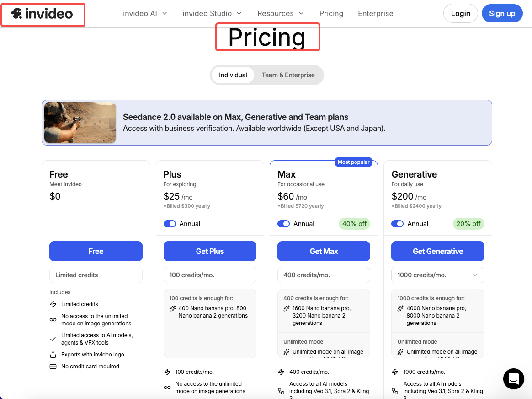Click the Billed $300 yearly text
Screen dimensions: 532x399
click(187, 206)
